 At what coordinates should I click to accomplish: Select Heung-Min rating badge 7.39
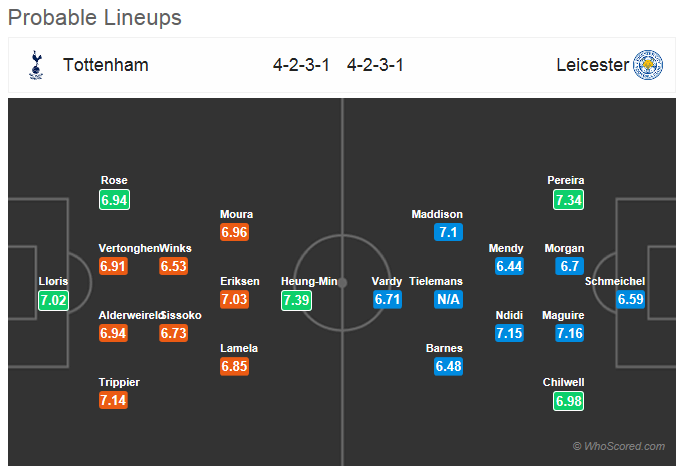click(x=296, y=300)
